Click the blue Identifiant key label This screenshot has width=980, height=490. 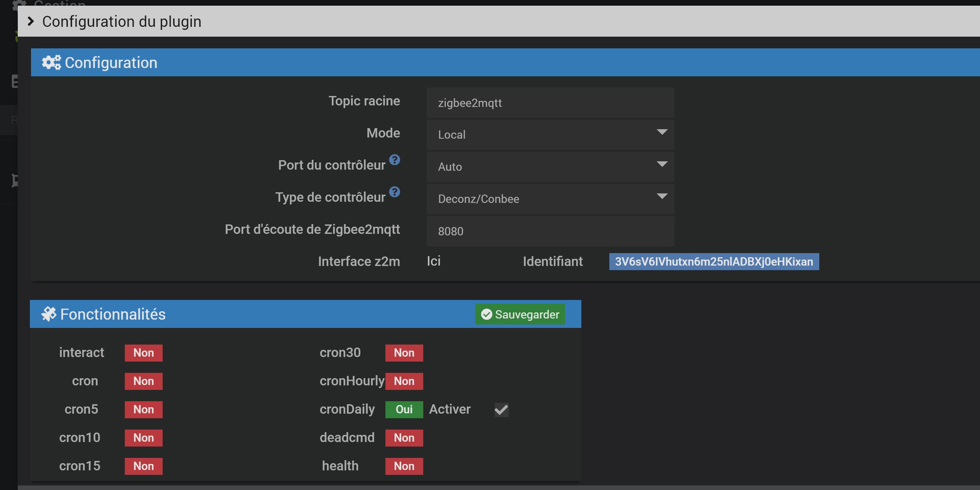click(713, 261)
